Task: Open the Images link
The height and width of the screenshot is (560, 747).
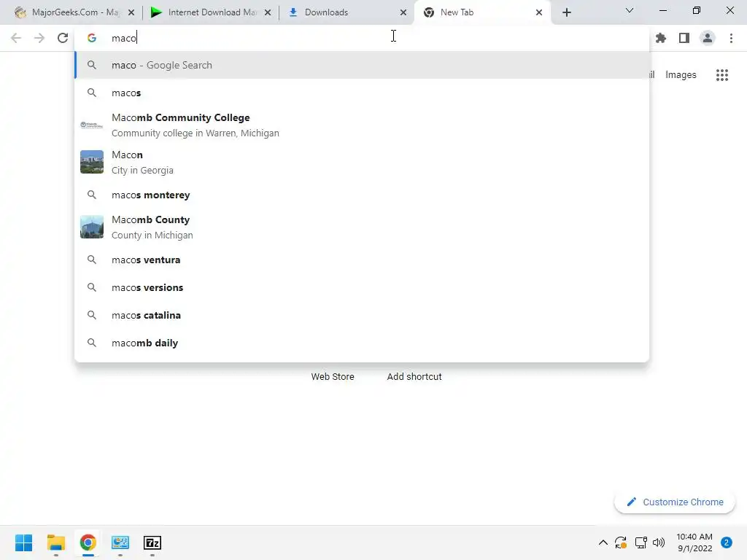Action: (681, 75)
